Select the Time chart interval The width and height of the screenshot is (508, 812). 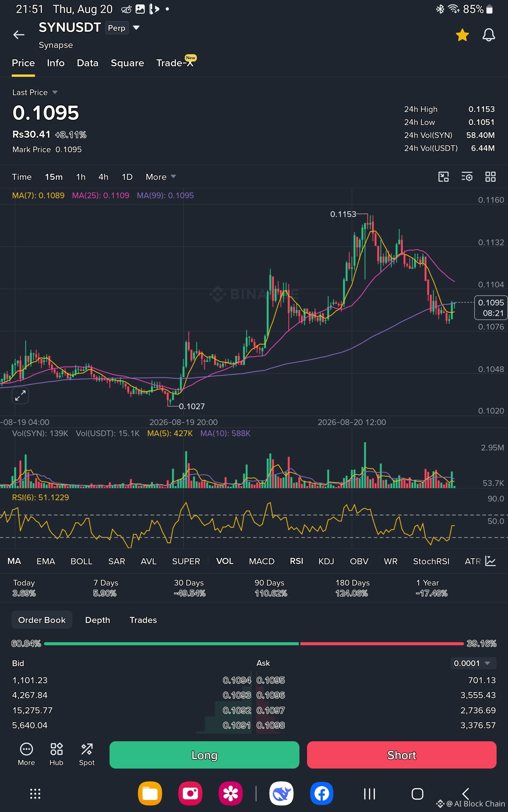click(x=22, y=177)
